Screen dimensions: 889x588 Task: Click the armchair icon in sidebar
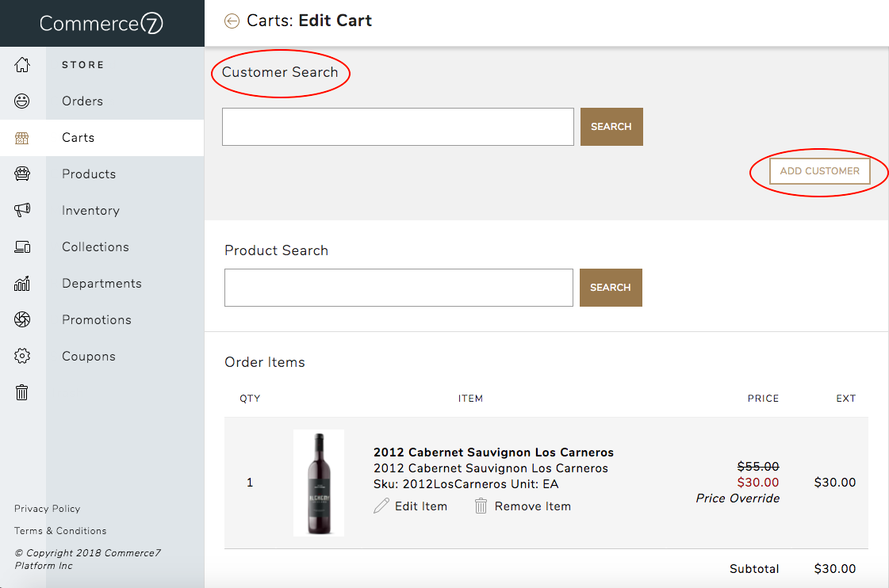click(x=22, y=174)
